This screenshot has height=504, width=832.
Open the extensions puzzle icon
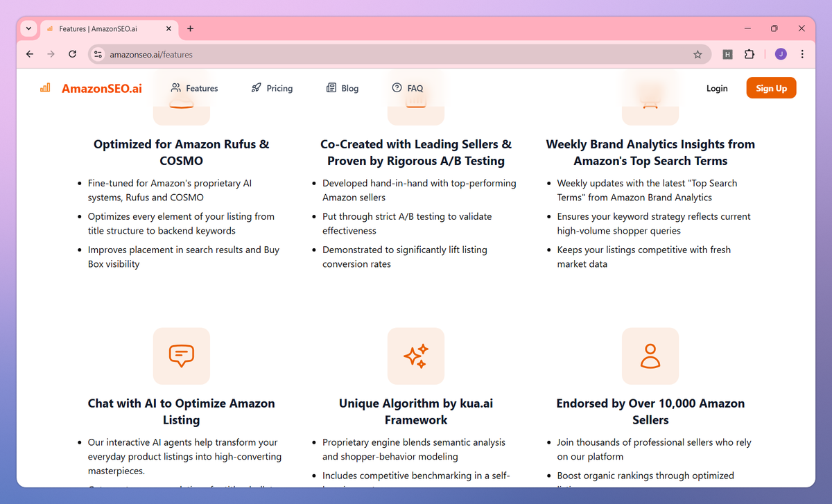coord(749,54)
